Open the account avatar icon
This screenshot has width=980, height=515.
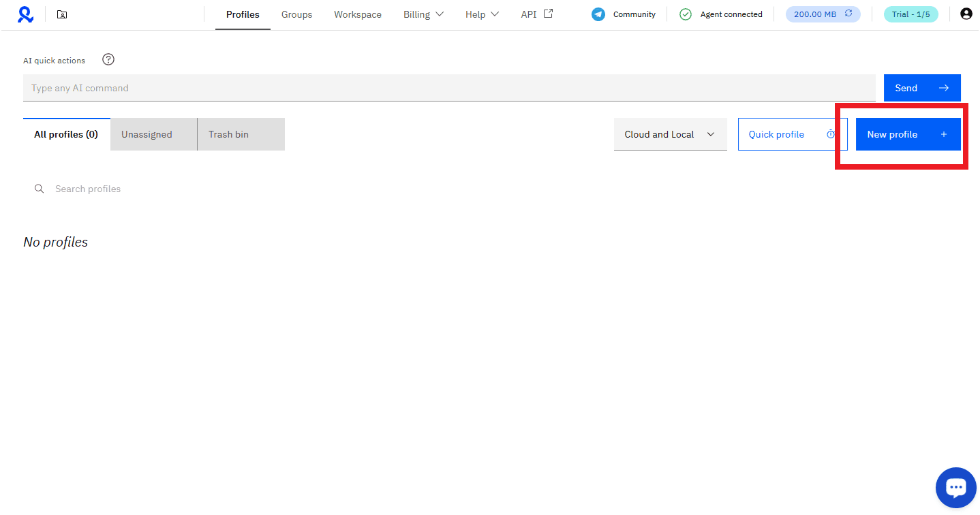(966, 14)
